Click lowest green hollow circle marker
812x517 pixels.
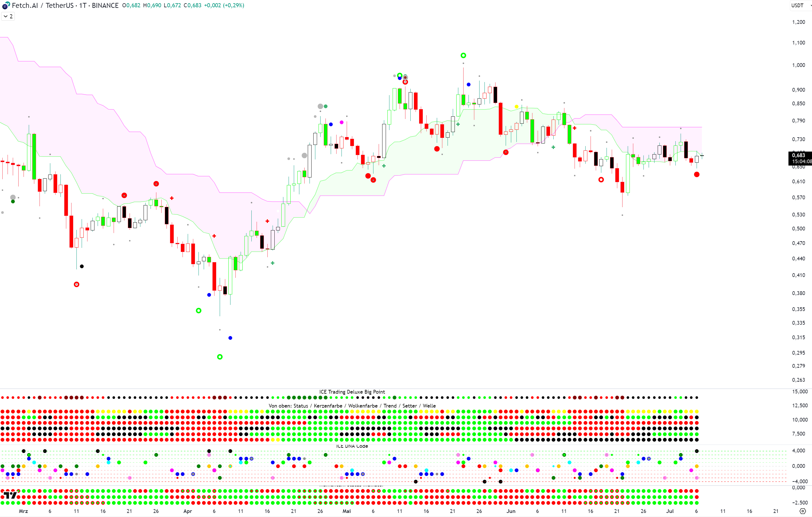[x=220, y=357]
